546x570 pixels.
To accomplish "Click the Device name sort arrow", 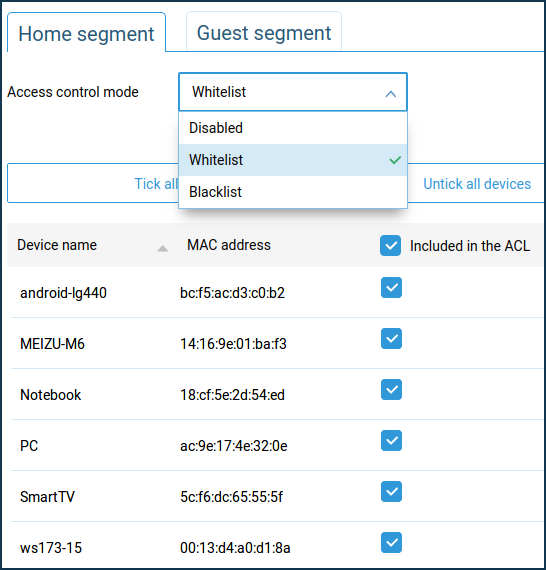I will click(x=162, y=249).
